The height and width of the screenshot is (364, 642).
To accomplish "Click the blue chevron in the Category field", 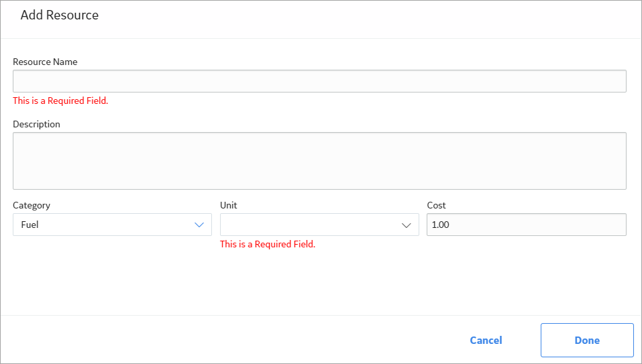I will click(x=199, y=225).
